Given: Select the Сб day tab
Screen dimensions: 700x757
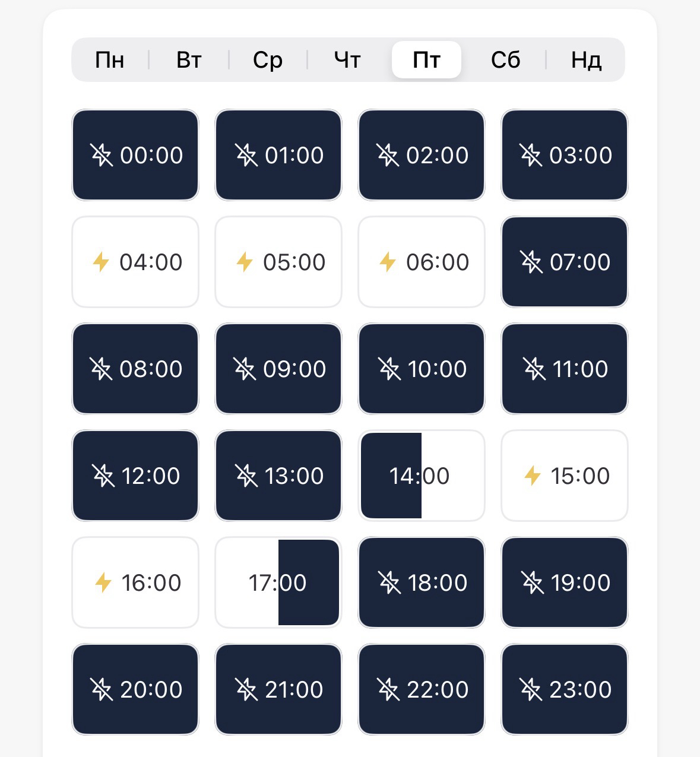Looking at the screenshot, I should [x=505, y=60].
